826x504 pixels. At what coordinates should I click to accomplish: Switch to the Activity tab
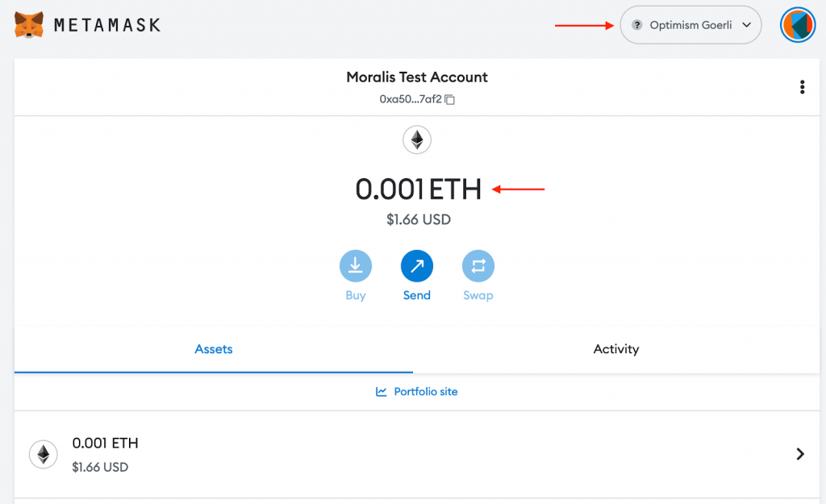615,349
